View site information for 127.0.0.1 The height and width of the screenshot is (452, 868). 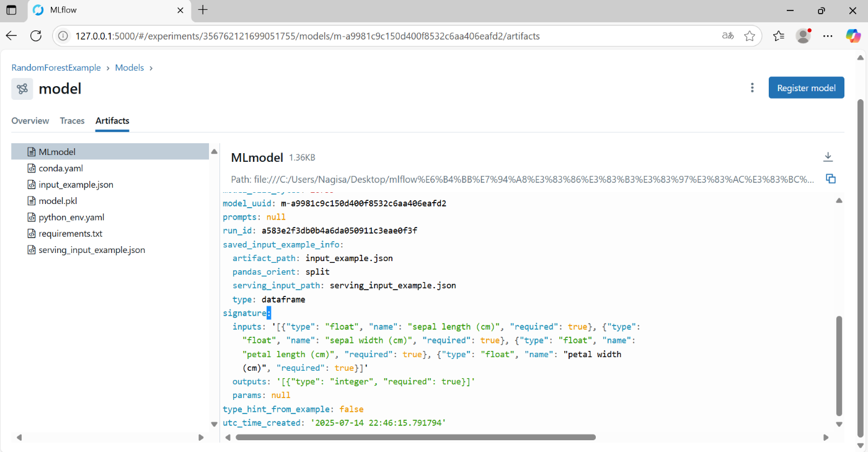click(63, 36)
